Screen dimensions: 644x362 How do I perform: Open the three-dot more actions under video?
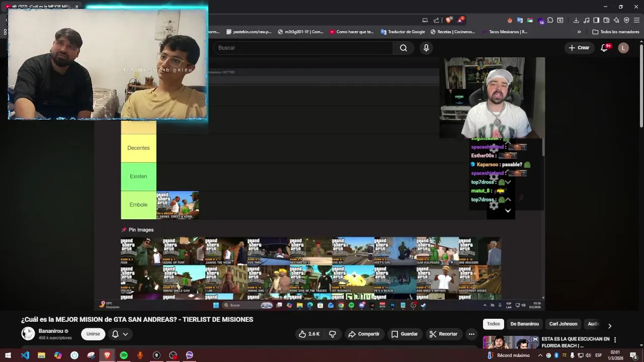coord(471,334)
